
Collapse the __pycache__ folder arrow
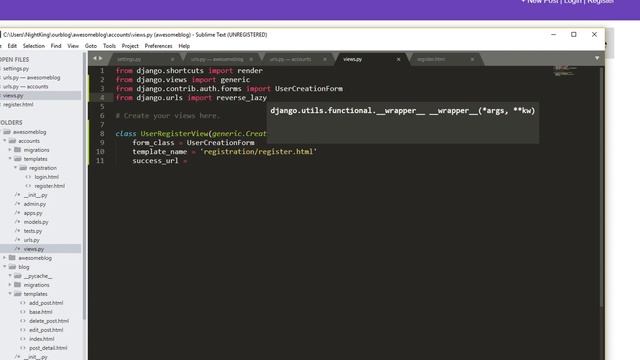(x=10, y=276)
